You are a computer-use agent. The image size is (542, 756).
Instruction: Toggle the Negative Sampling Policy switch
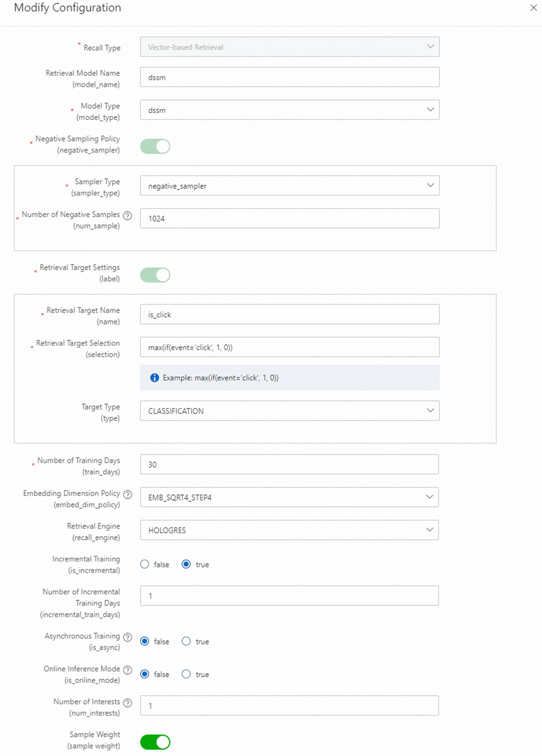(155, 146)
